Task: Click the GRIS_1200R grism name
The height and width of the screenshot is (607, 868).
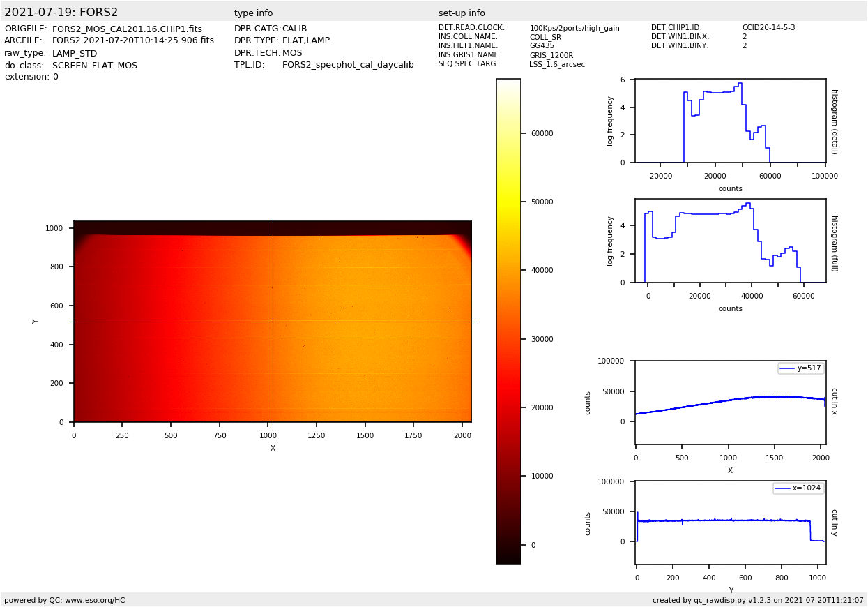Action: coord(551,55)
